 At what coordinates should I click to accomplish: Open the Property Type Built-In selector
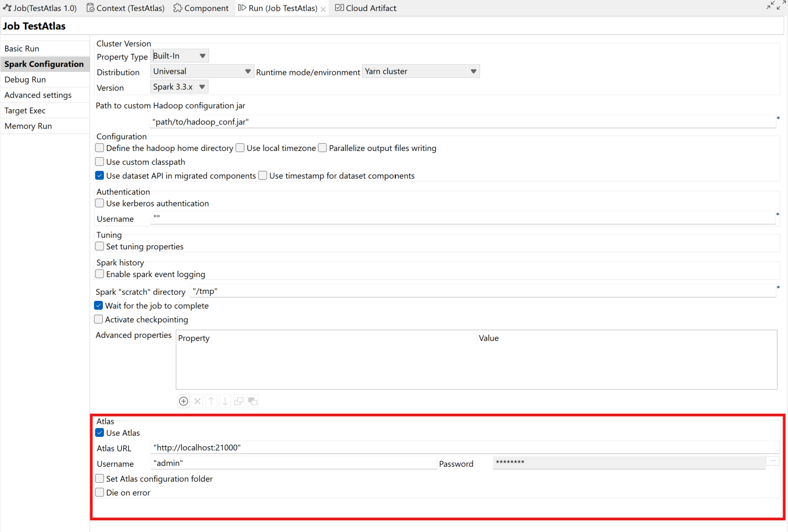pos(202,55)
